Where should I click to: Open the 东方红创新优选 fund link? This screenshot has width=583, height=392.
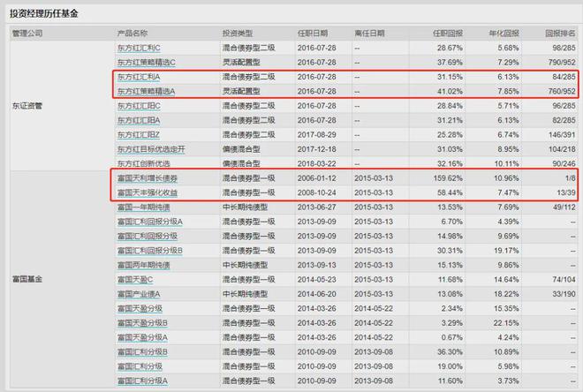point(143,163)
